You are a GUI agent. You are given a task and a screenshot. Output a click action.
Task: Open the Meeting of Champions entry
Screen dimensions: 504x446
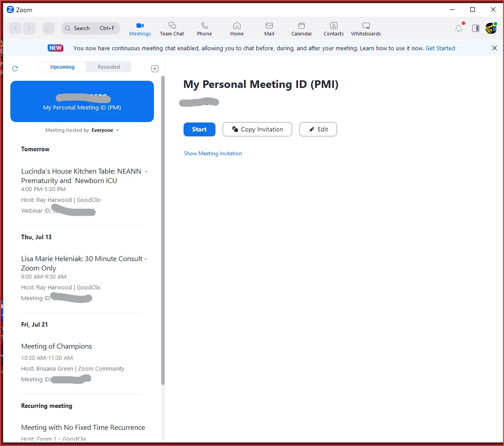click(82, 363)
